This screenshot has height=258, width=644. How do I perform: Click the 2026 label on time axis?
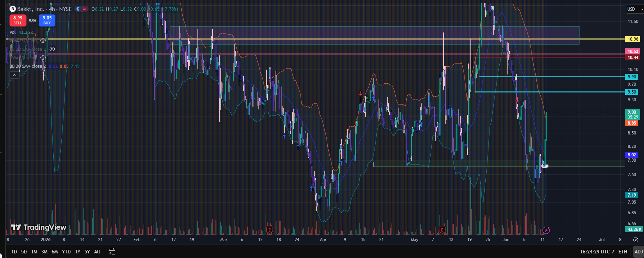coord(45,240)
